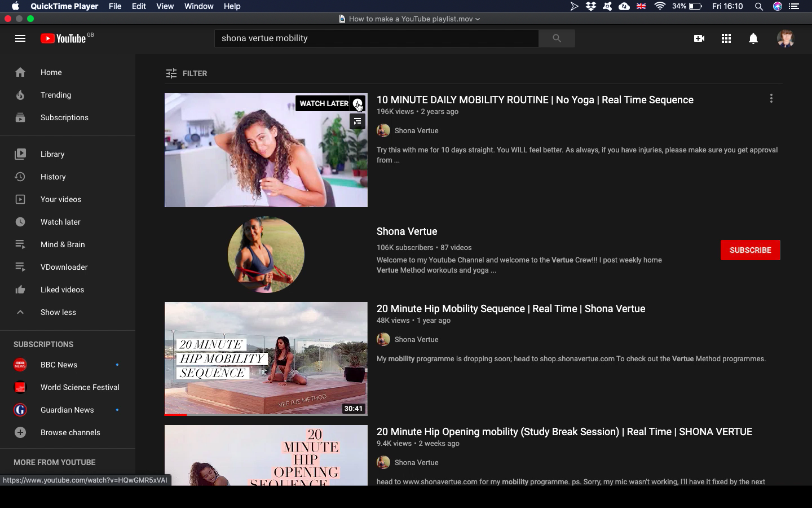Screen dimensions: 812x508
Task: Click Browse channels plus icon
Action: (20, 432)
